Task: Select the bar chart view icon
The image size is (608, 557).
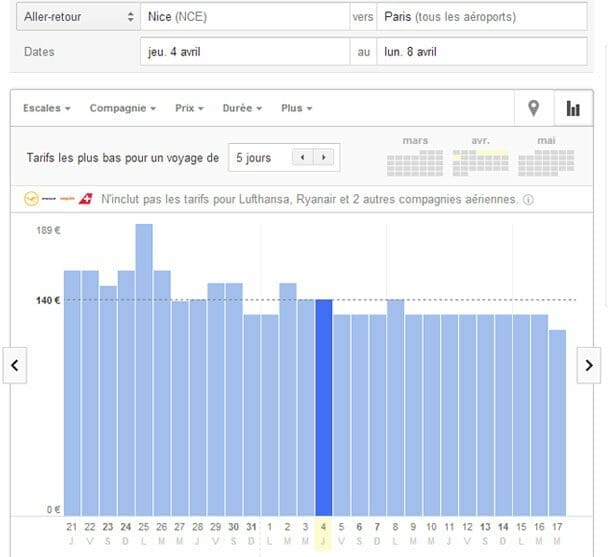Action: (573, 109)
